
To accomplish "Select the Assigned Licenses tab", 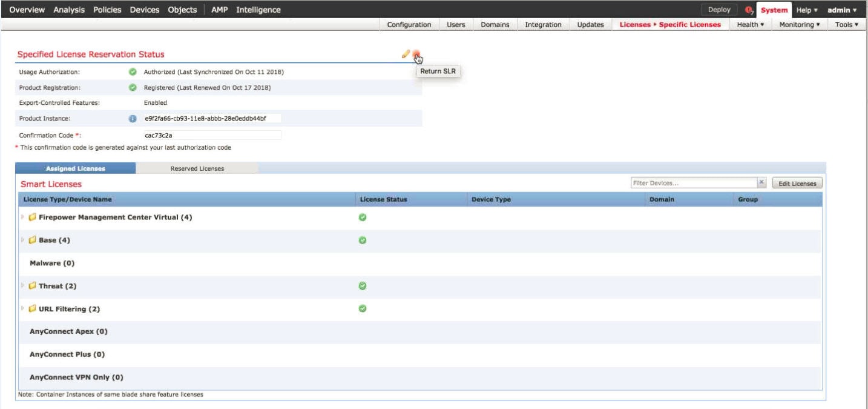I will coord(76,168).
